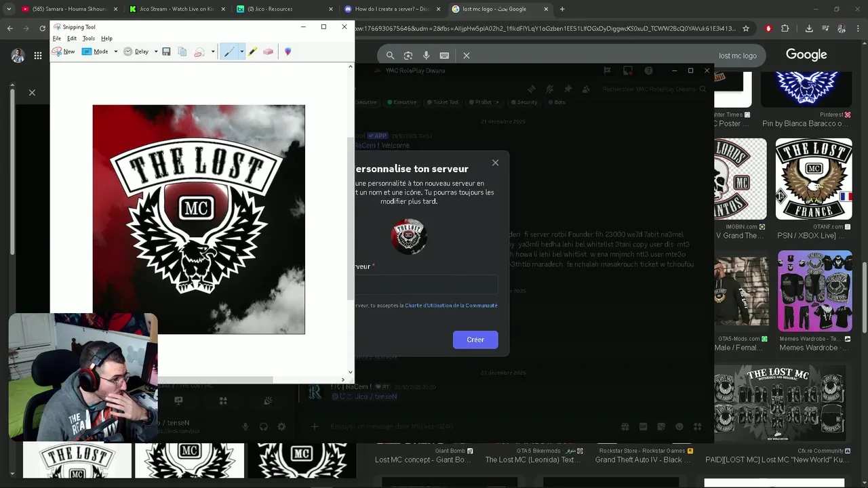868x488 pixels.
Task: Expand the Mode dropdown arrow
Action: [x=115, y=52]
